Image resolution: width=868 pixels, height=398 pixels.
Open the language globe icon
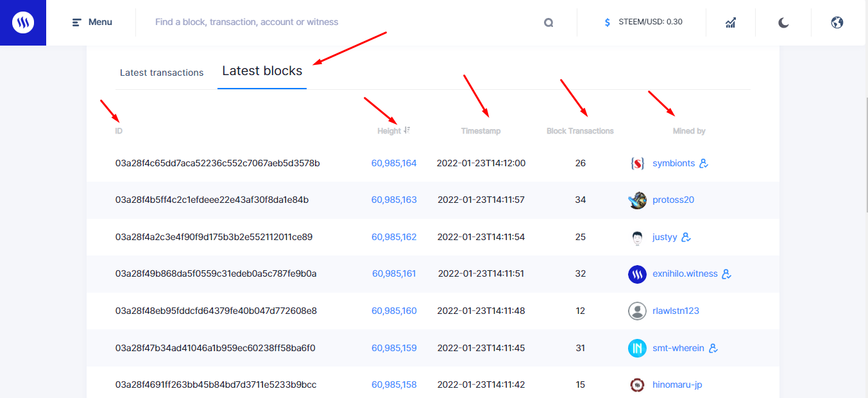click(x=837, y=22)
